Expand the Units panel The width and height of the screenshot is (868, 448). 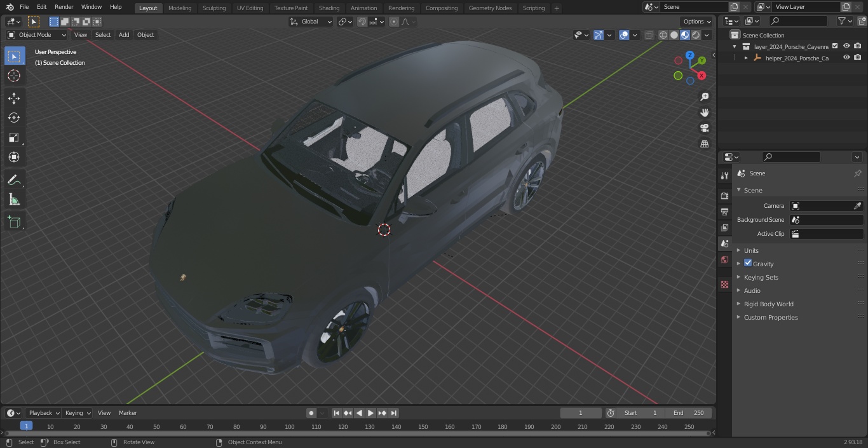tap(751, 250)
